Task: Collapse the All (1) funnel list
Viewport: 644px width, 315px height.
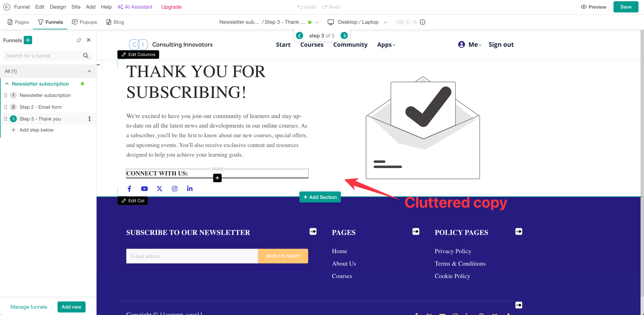Action: pyautogui.click(x=89, y=71)
